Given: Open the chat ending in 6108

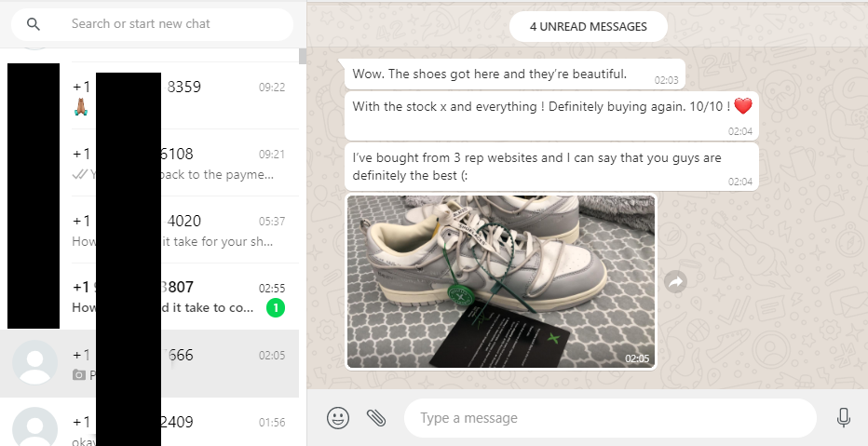Looking at the screenshot, I should pos(214,163).
